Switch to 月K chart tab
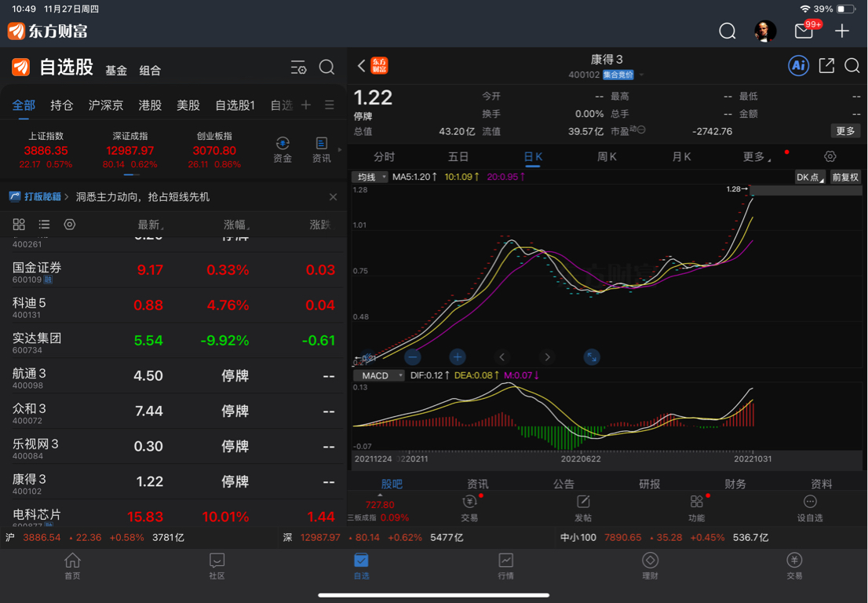868x603 pixels. (x=681, y=157)
